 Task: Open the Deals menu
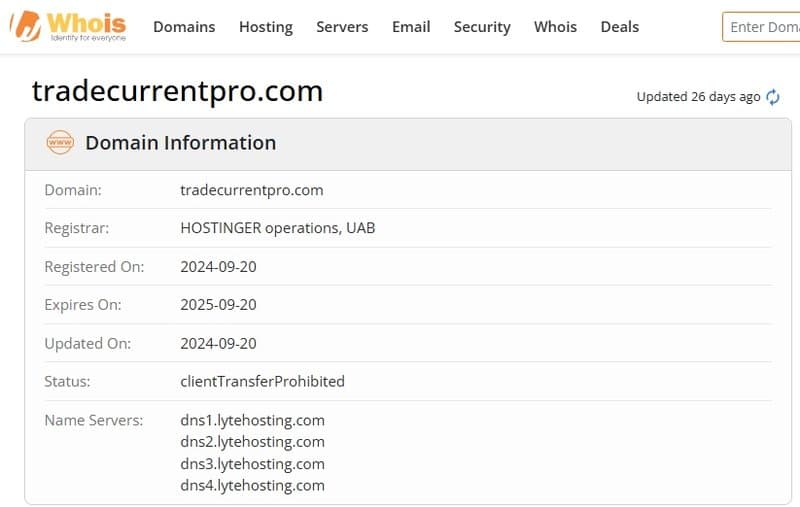coord(620,27)
